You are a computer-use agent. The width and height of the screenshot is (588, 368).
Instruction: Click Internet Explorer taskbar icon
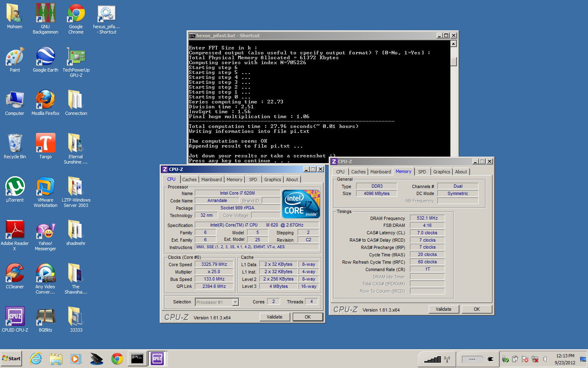(x=36, y=359)
